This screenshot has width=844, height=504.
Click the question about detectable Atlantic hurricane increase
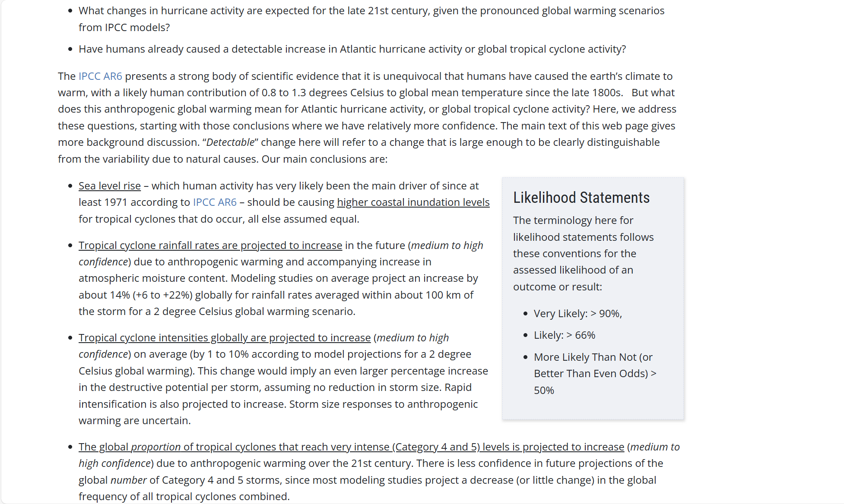click(x=352, y=49)
